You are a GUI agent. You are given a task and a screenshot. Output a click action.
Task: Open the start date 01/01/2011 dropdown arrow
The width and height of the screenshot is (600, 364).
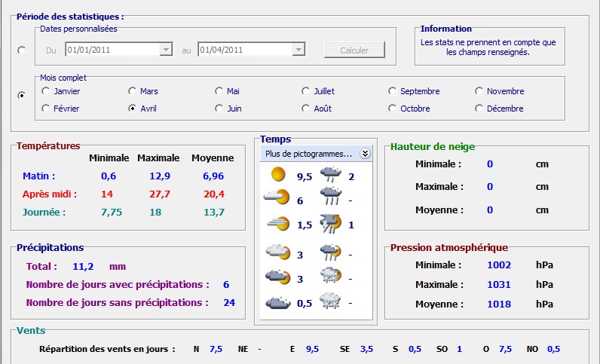tap(166, 50)
